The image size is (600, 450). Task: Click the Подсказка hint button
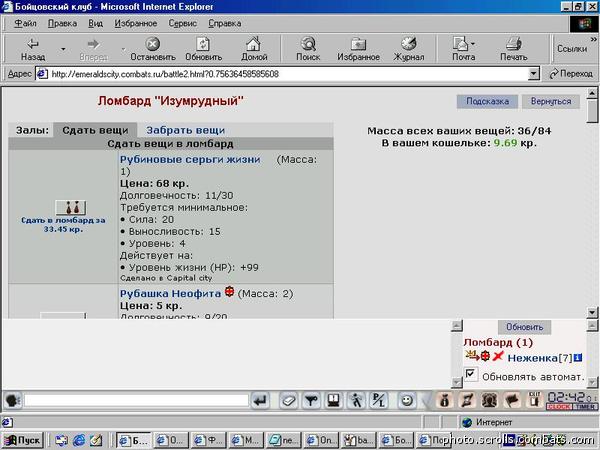coord(487,101)
